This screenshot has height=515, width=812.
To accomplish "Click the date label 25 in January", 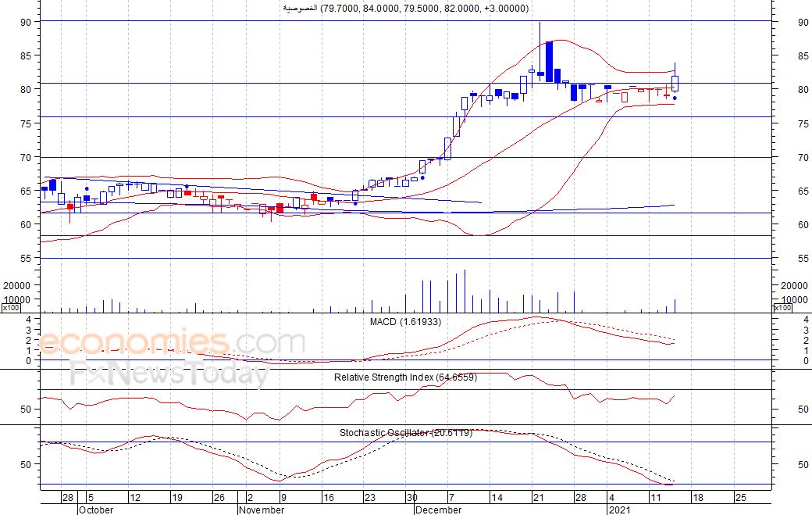I will (740, 497).
